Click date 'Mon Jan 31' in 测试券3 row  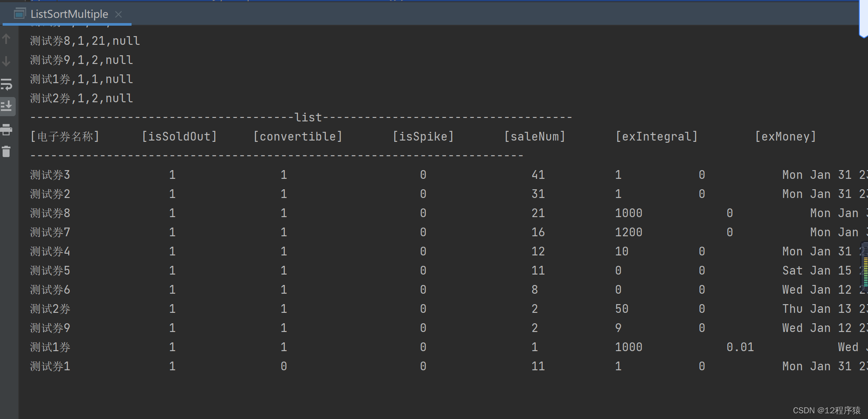coord(817,175)
